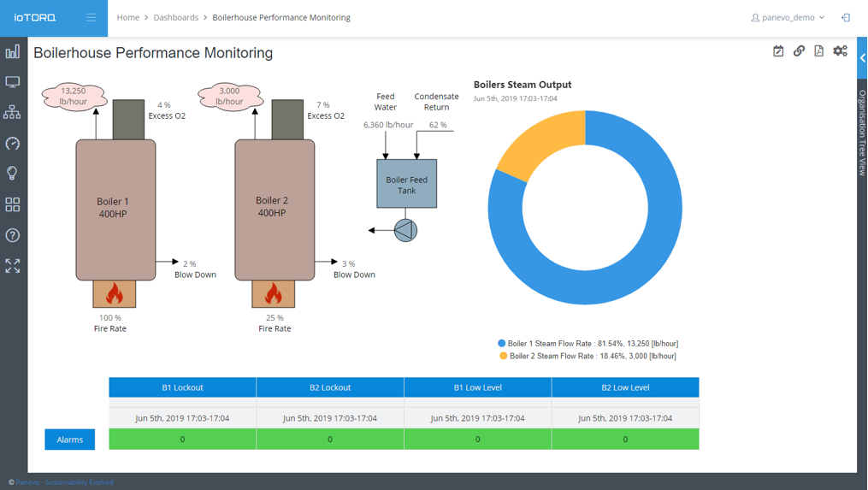
Task: Open dashboard settings gears icon
Action: (841, 51)
